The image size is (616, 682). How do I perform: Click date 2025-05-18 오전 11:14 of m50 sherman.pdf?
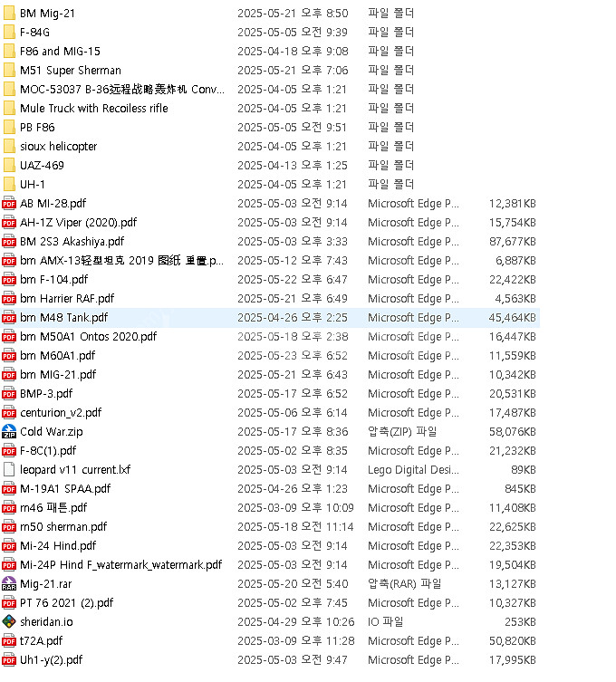click(x=295, y=527)
